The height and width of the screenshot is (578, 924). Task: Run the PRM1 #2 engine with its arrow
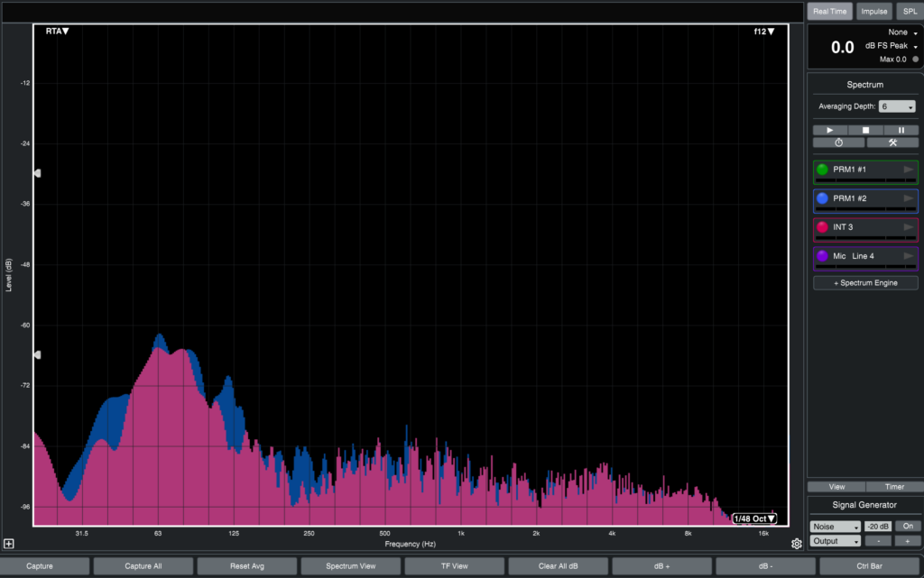(x=909, y=198)
